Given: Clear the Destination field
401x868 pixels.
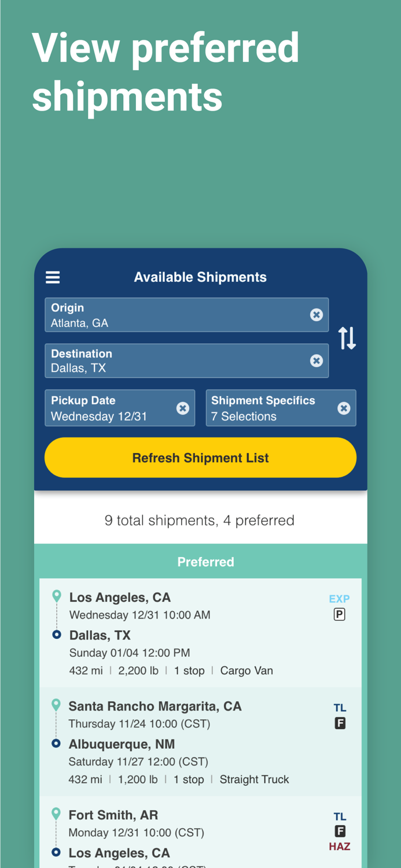Looking at the screenshot, I should click(x=317, y=361).
